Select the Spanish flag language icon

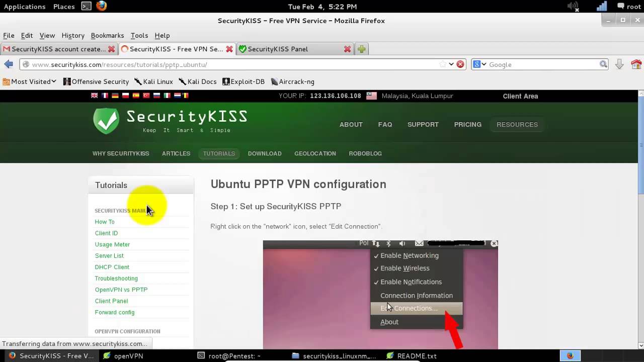136,96
